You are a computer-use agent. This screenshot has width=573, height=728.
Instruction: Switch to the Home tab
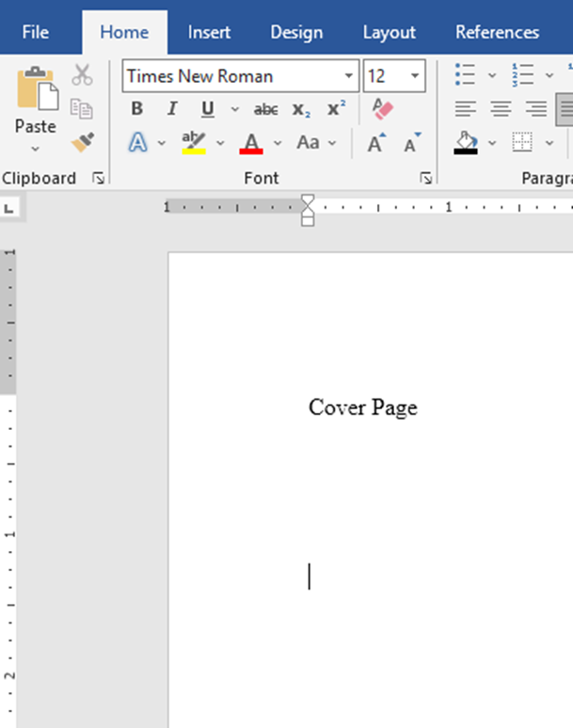click(124, 33)
